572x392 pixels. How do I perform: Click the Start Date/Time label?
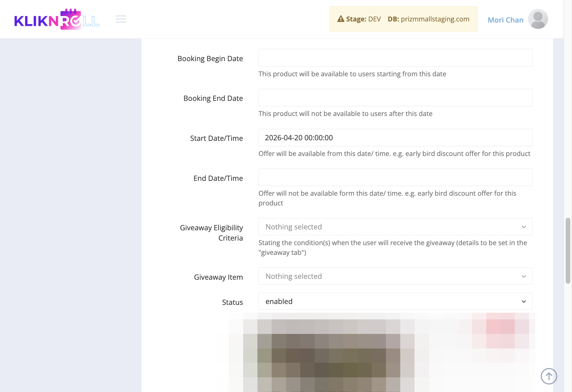217,138
